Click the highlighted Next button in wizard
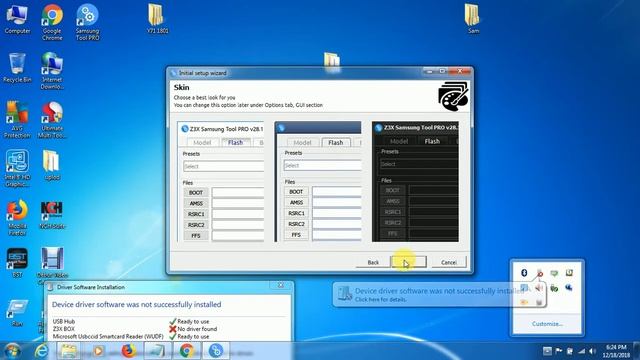The image size is (640, 360). click(x=409, y=262)
